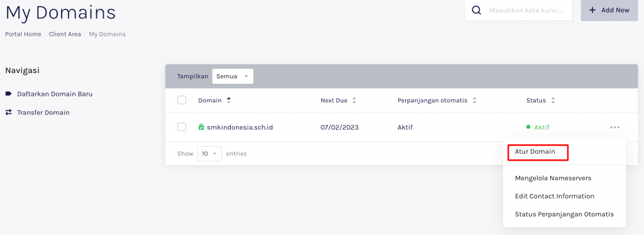Check the box for smkindonesia.sch.id row
644x235 pixels.
click(x=182, y=127)
